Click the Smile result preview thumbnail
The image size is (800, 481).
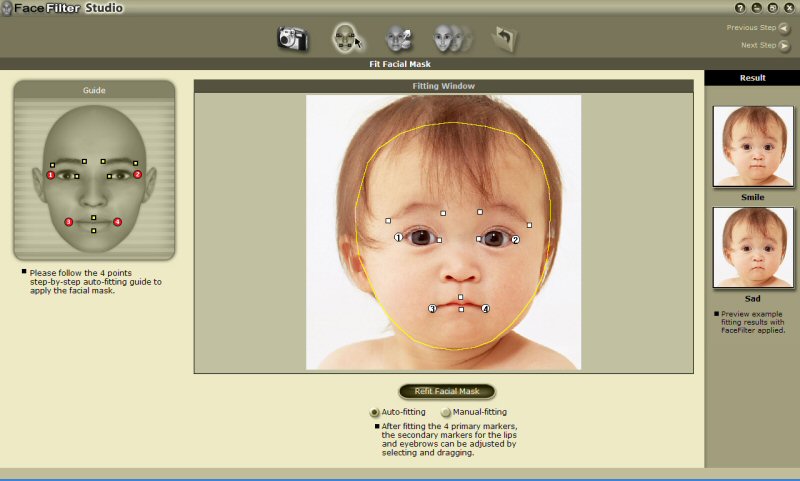(x=752, y=146)
